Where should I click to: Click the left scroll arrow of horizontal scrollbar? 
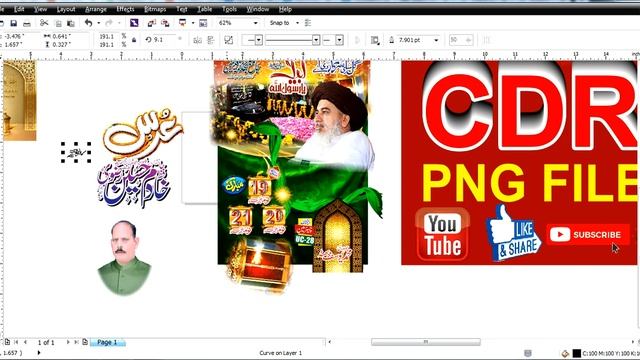click(330, 342)
